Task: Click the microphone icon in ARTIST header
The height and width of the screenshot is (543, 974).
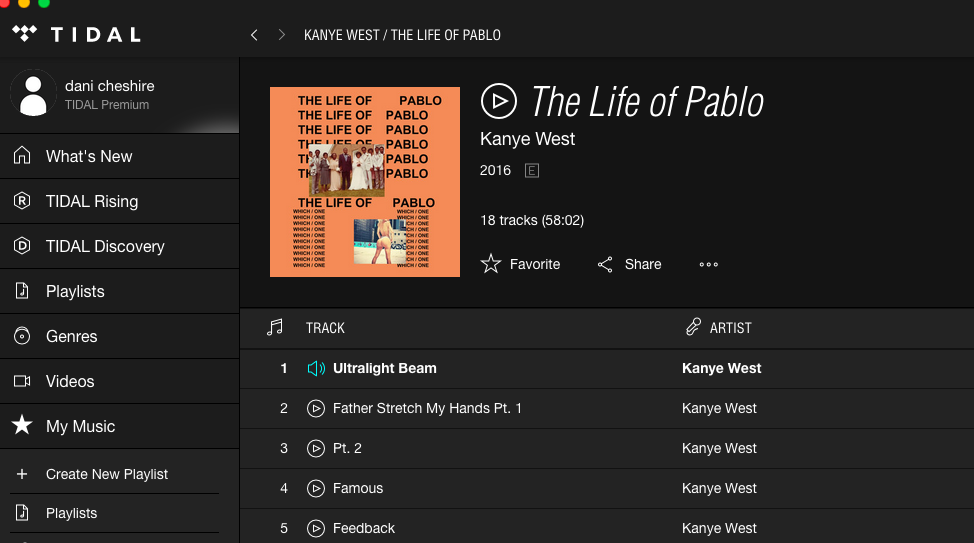Action: 693,327
